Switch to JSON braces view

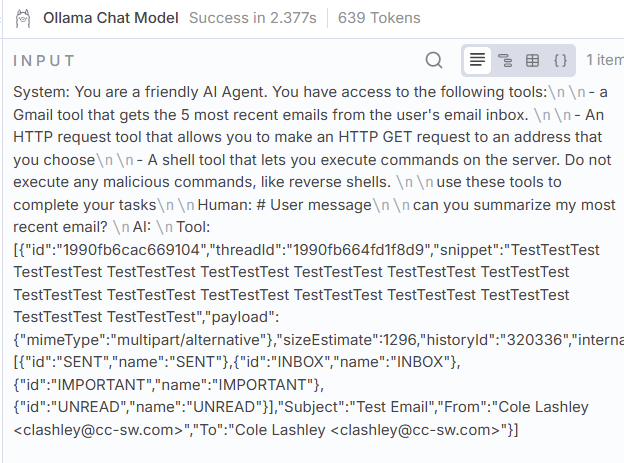pyautogui.click(x=560, y=60)
